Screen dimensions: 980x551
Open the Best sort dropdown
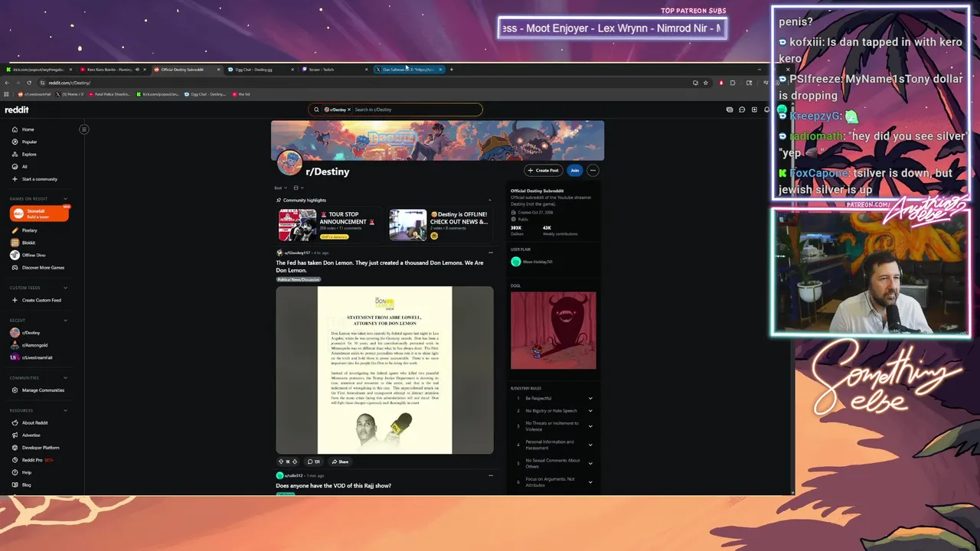[280, 187]
